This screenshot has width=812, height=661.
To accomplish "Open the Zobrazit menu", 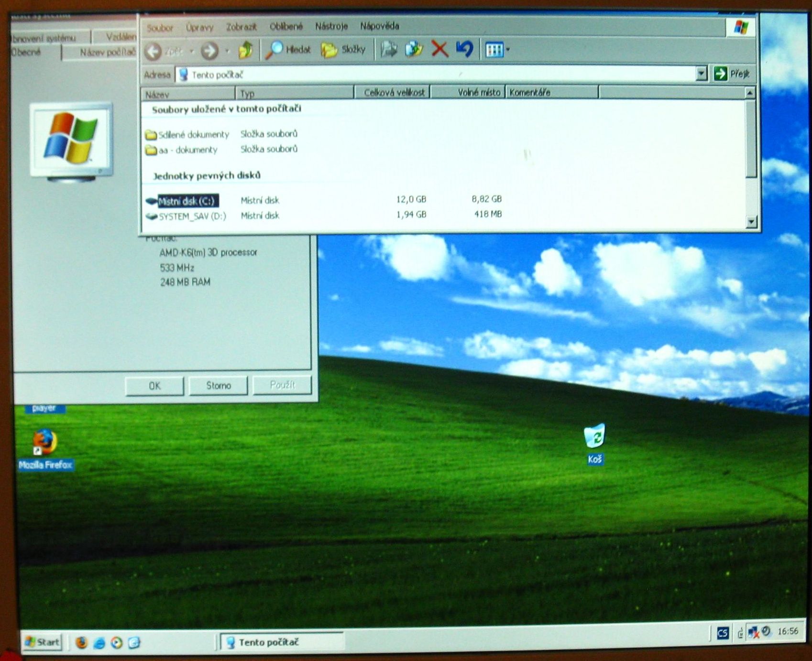I will (x=241, y=27).
